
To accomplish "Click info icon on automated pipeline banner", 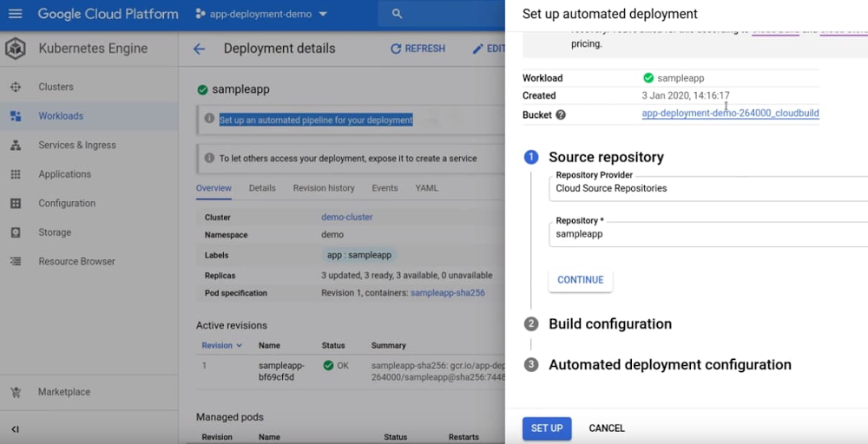I will tap(209, 118).
